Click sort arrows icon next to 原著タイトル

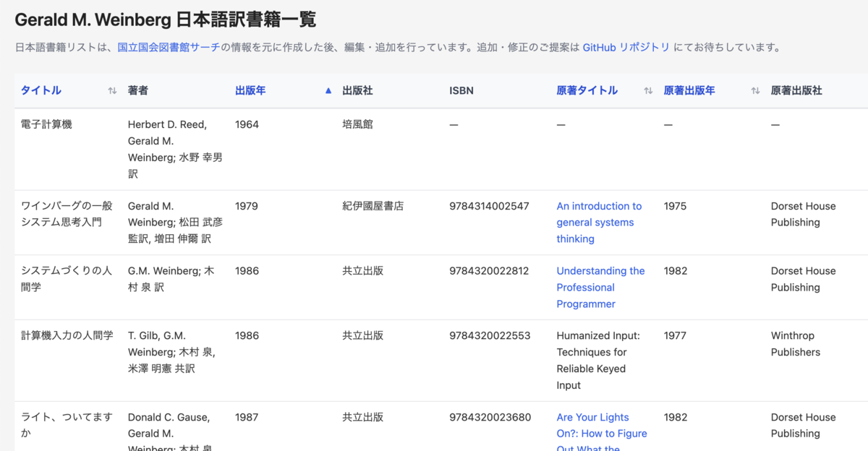click(648, 91)
